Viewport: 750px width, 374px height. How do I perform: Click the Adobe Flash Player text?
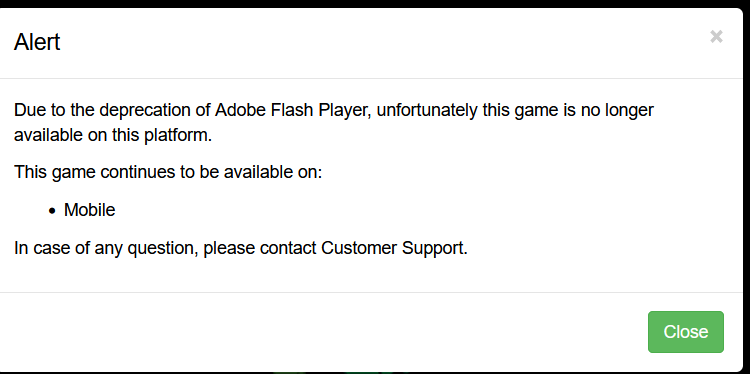click(x=292, y=110)
